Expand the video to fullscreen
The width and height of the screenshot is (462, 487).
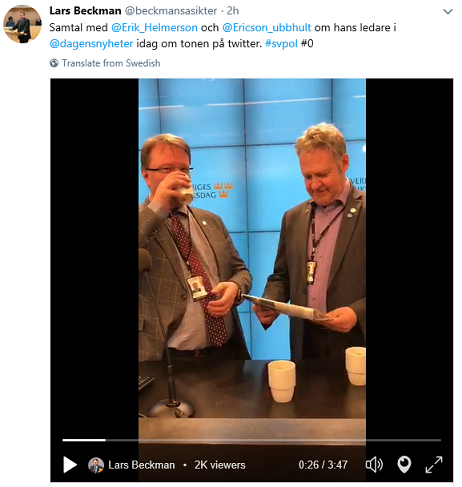click(434, 464)
